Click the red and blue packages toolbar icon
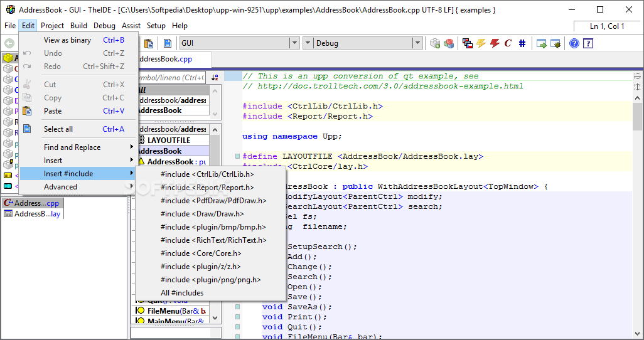This screenshot has height=340, width=644. [x=449, y=43]
